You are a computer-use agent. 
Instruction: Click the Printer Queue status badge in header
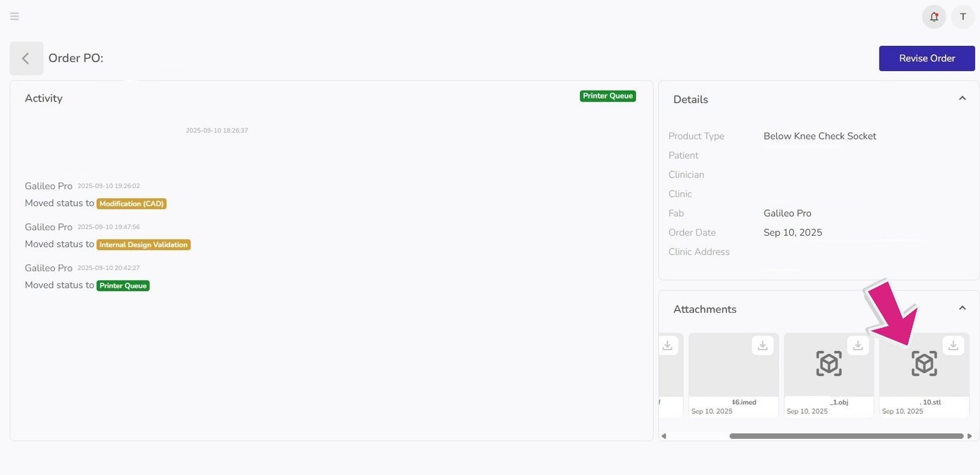[608, 96]
